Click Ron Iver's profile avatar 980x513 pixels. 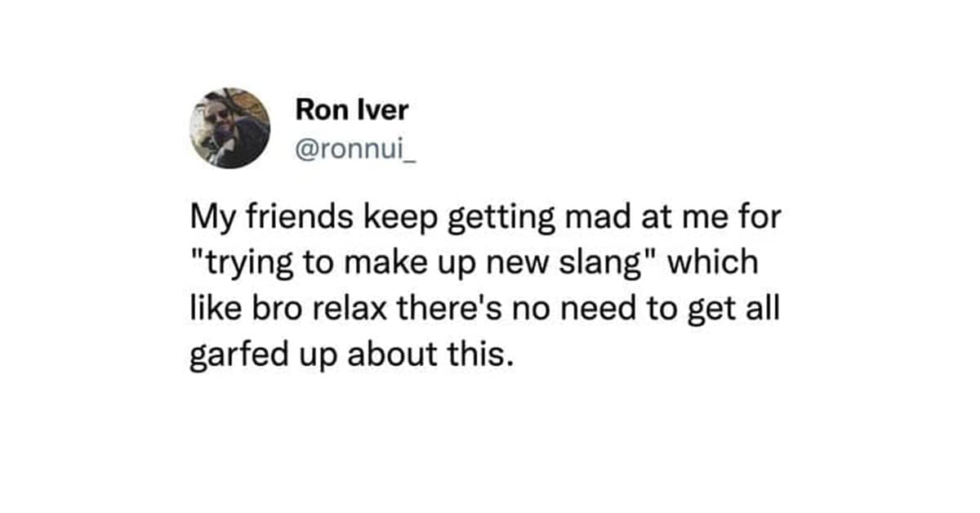click(229, 128)
